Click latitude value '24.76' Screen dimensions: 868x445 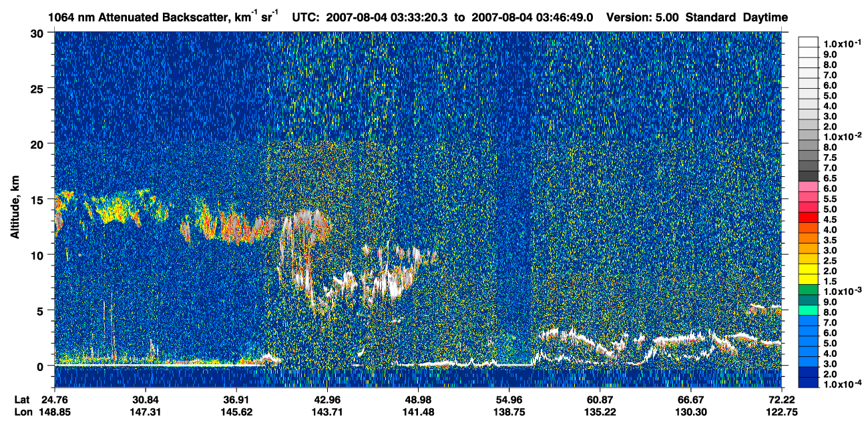coord(55,399)
